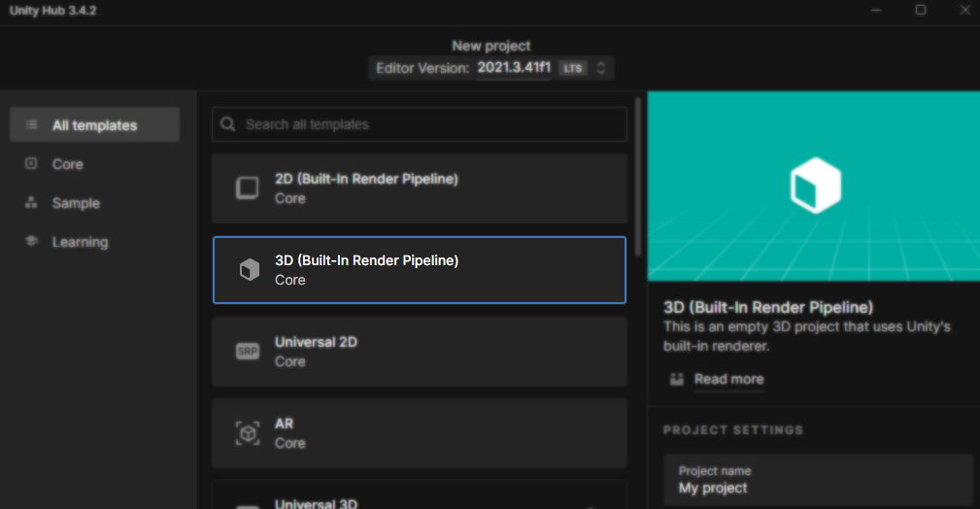Close the Unity Hub window
This screenshot has width=980, height=509.
pyautogui.click(x=965, y=10)
